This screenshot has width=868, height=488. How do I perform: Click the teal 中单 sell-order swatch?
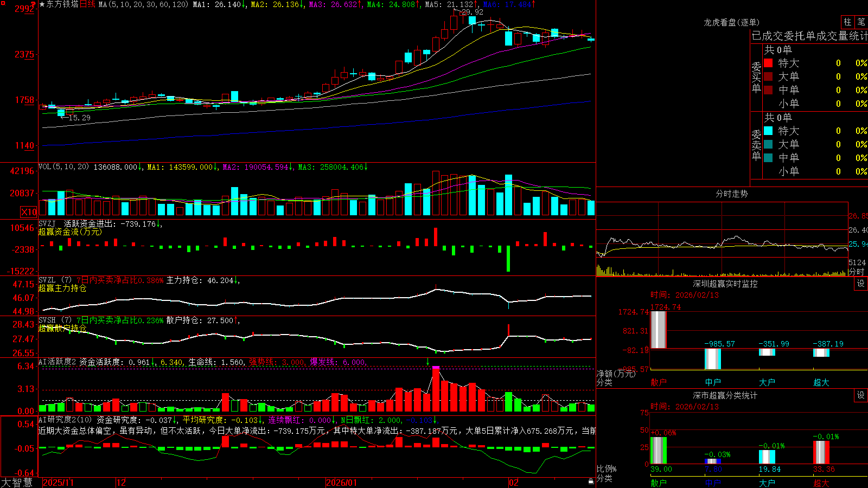pos(768,158)
